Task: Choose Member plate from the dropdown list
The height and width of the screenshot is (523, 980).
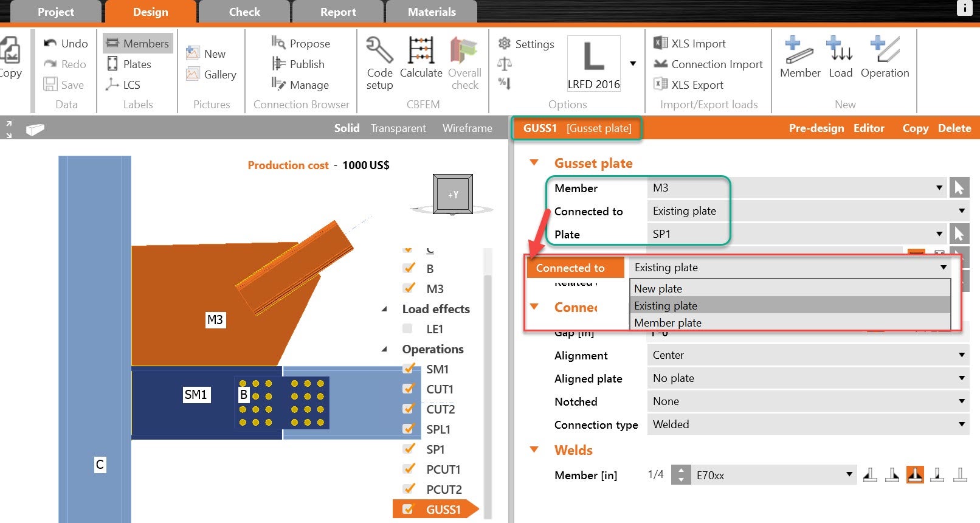Action: [x=668, y=323]
